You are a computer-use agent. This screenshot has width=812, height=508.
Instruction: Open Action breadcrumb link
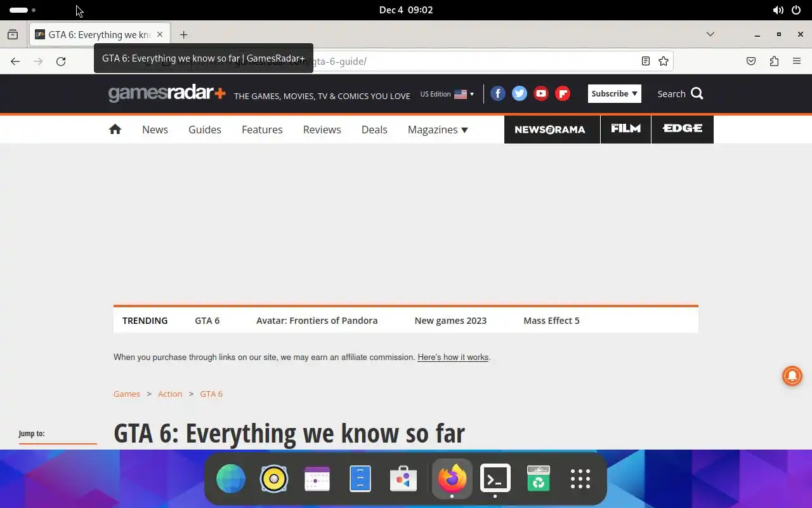[x=170, y=394]
